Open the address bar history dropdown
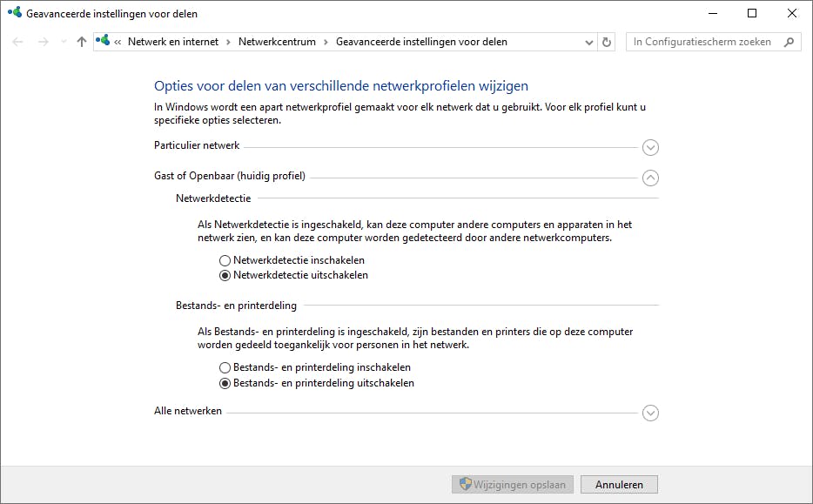 588,42
